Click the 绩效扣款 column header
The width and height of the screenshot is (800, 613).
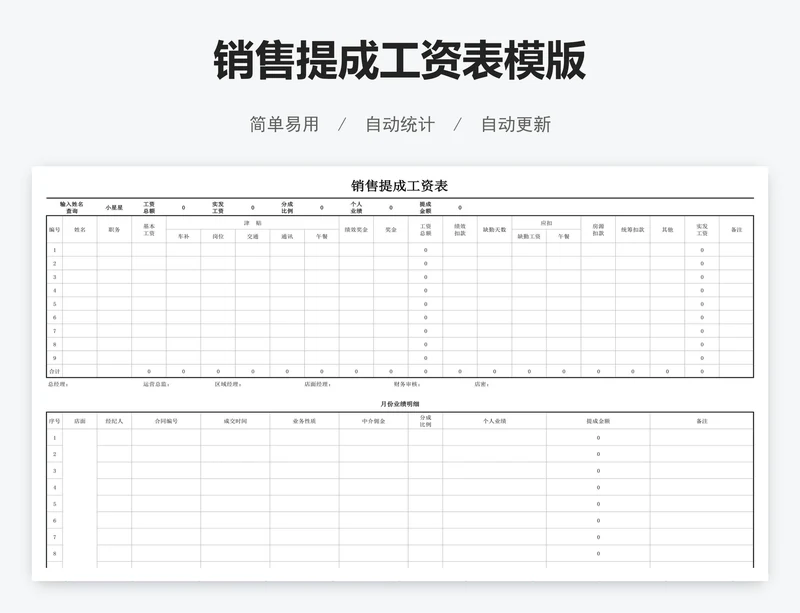460,230
